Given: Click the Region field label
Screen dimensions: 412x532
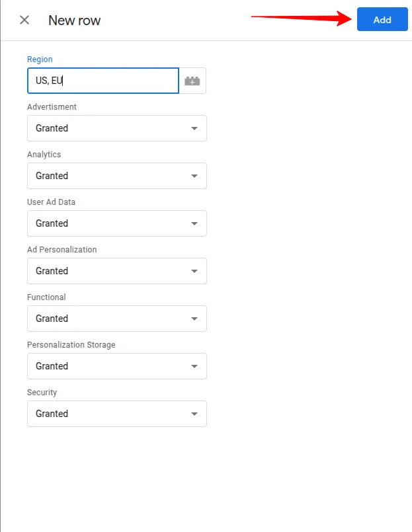Looking at the screenshot, I should pyautogui.click(x=40, y=59).
